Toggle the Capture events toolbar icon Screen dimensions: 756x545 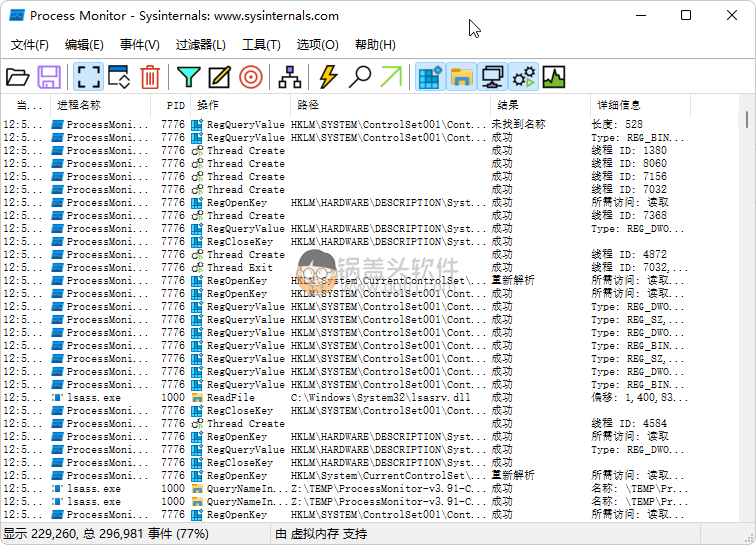point(89,77)
